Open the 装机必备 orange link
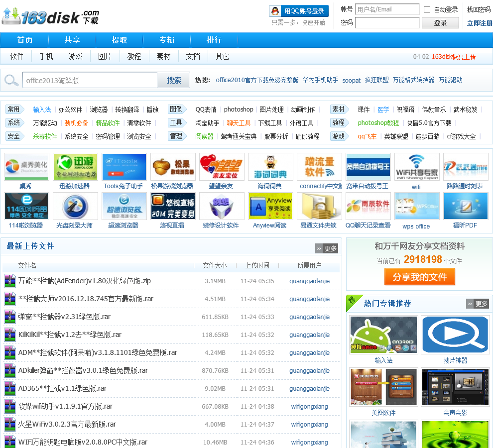The width and height of the screenshot is (493, 448). 76,123
